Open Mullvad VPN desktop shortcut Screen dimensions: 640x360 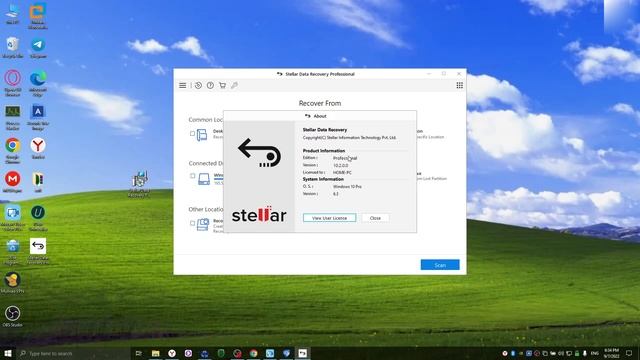point(13,282)
